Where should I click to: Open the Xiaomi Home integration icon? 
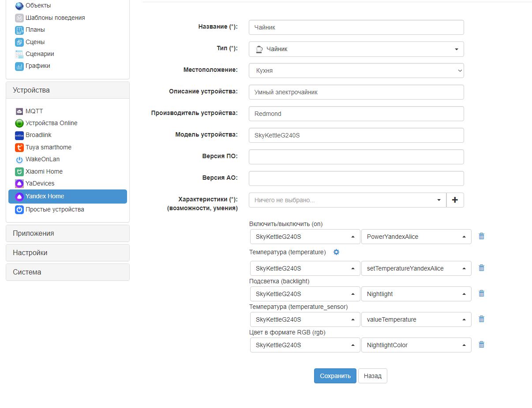pos(19,171)
